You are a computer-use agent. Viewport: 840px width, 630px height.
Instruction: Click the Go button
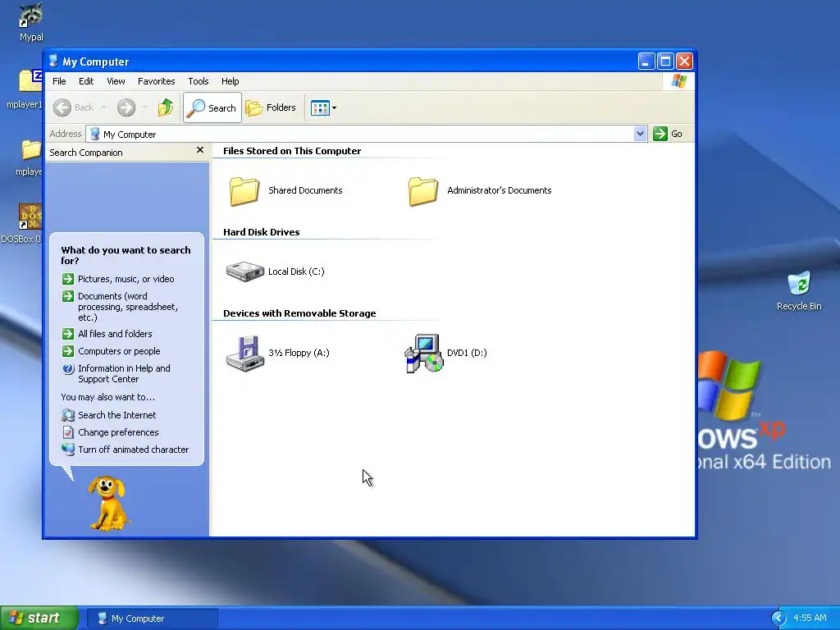click(x=668, y=134)
